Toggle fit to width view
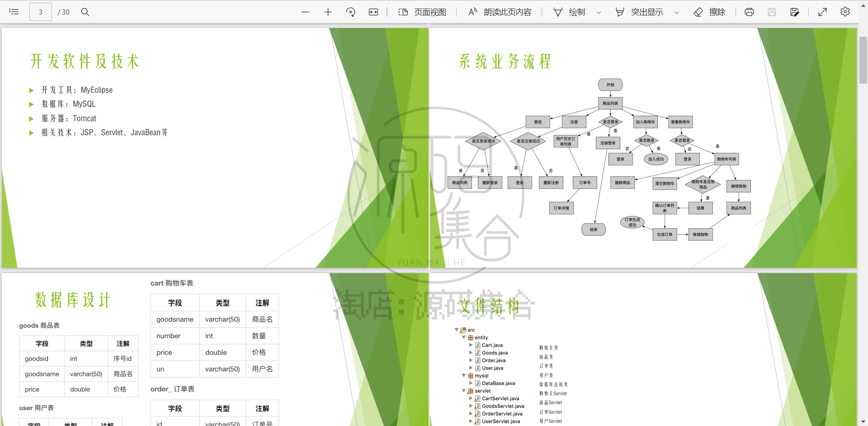Screen dimensions: 868x426 (x=373, y=12)
